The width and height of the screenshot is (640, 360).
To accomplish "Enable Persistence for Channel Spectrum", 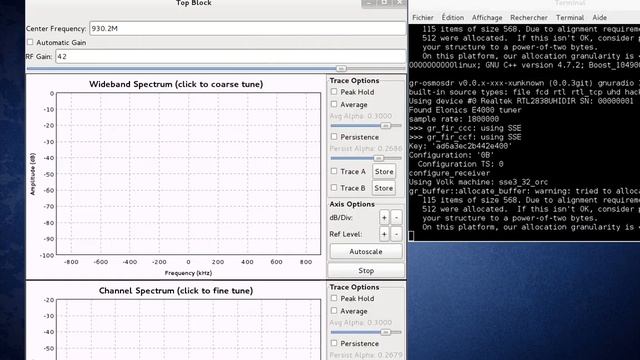I will pos(334,343).
